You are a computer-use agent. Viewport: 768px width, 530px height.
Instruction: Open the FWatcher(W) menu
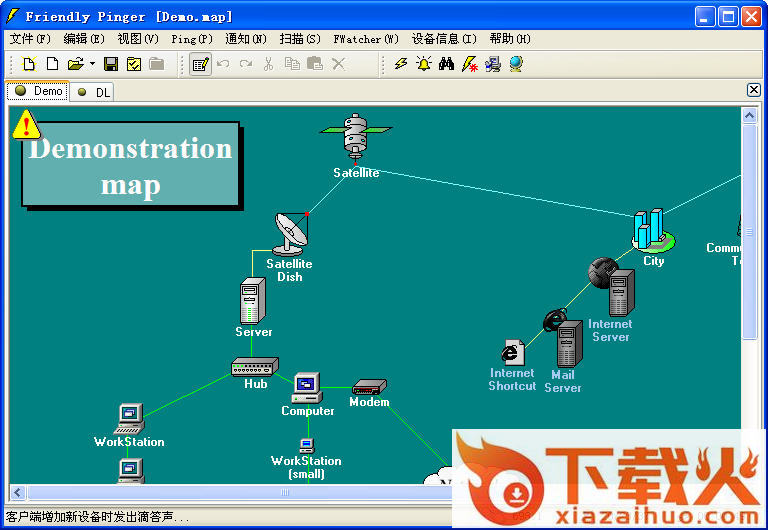(366, 39)
